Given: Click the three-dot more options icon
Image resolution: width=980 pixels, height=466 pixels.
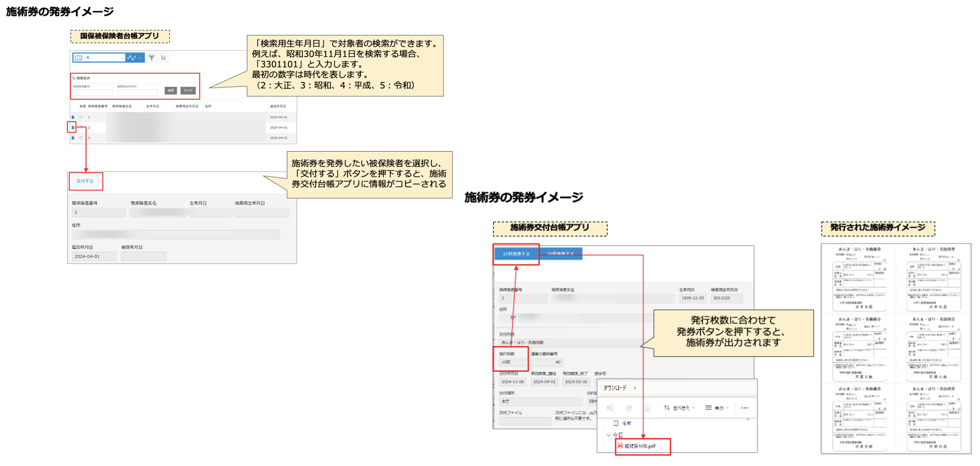Looking at the screenshot, I should point(744,408).
